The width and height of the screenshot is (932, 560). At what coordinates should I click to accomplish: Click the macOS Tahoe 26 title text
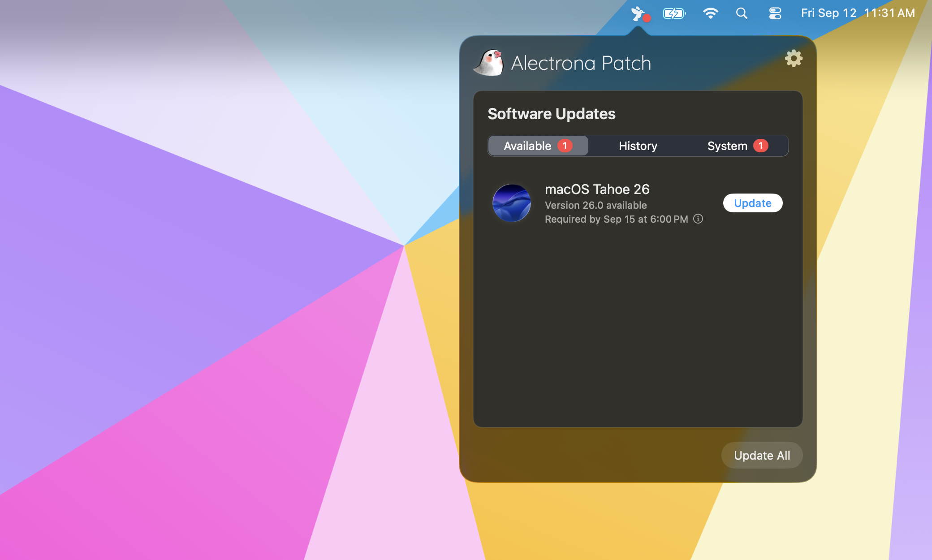(597, 189)
